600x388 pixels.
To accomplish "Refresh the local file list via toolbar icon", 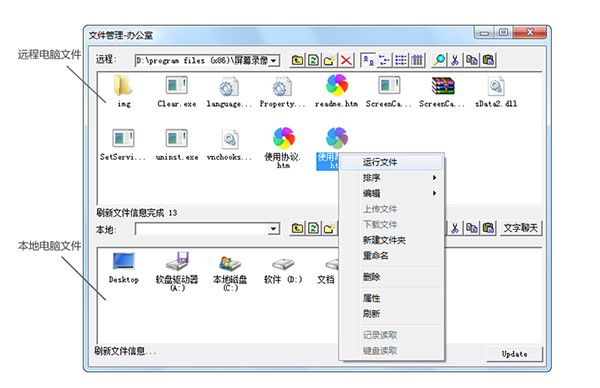I will pyautogui.click(x=313, y=228).
